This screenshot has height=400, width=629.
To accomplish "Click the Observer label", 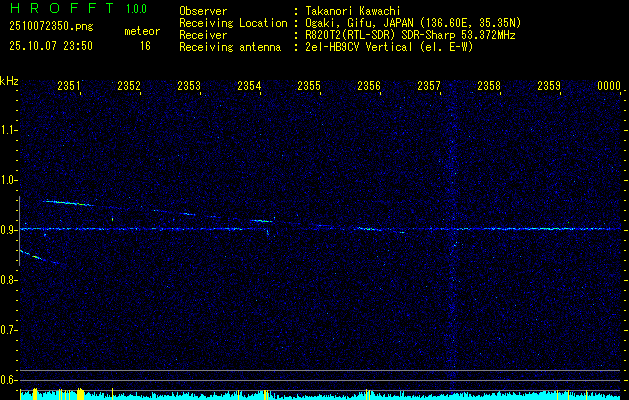I will pyautogui.click(x=203, y=11).
